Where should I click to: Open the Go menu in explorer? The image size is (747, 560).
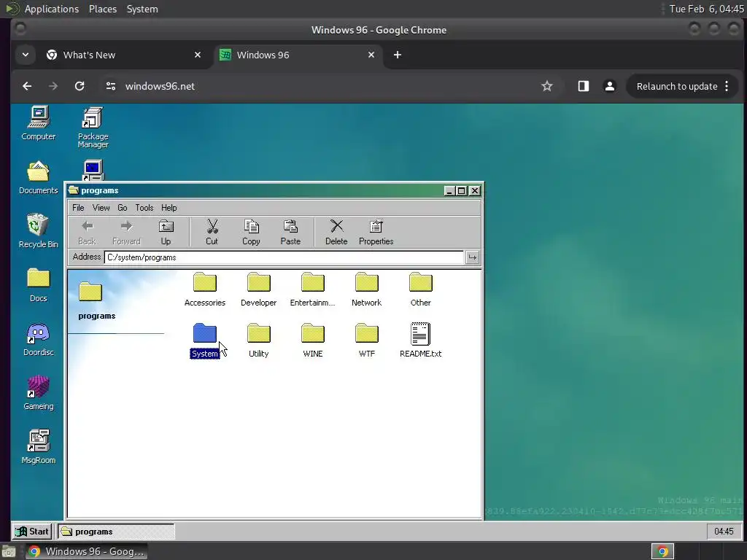tap(123, 208)
